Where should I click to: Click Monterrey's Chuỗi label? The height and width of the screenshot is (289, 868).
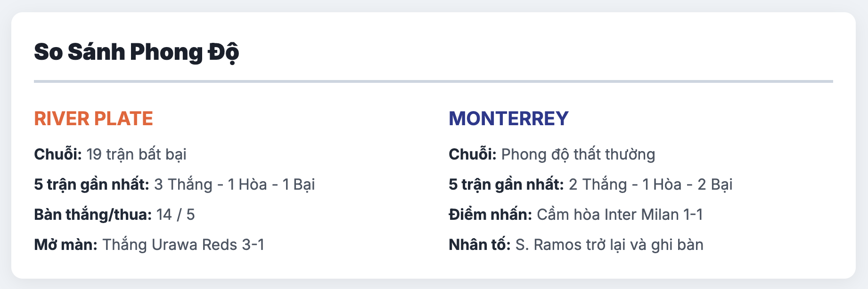[x=473, y=154]
